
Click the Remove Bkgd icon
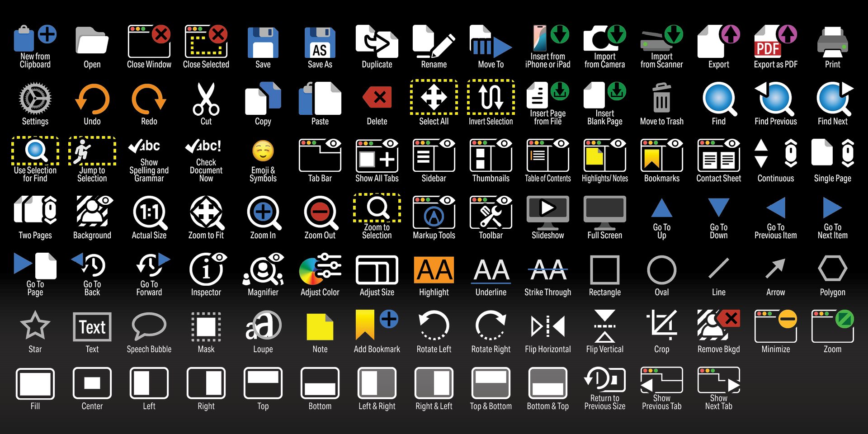pyautogui.click(x=719, y=325)
